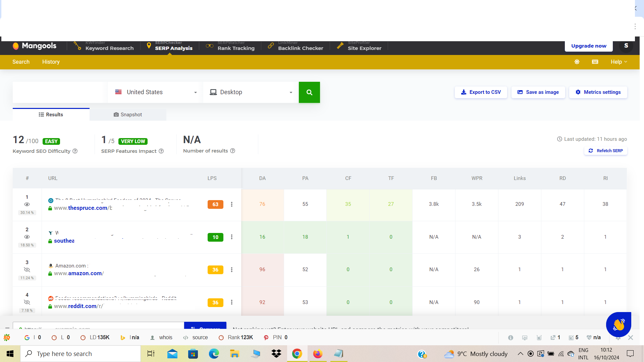The image size is (644, 362).
Task: Toggle the hidden eye icon for result 3
Action: (x=27, y=270)
